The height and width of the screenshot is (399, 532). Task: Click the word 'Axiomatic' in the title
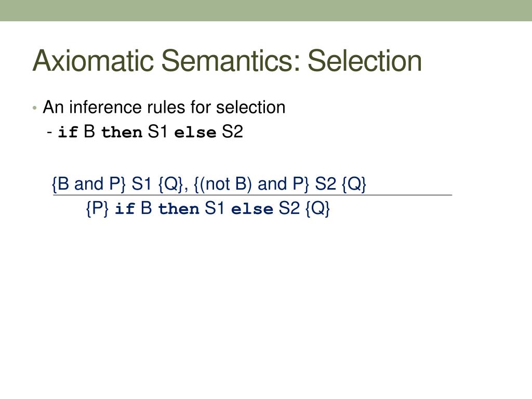pos(94,61)
